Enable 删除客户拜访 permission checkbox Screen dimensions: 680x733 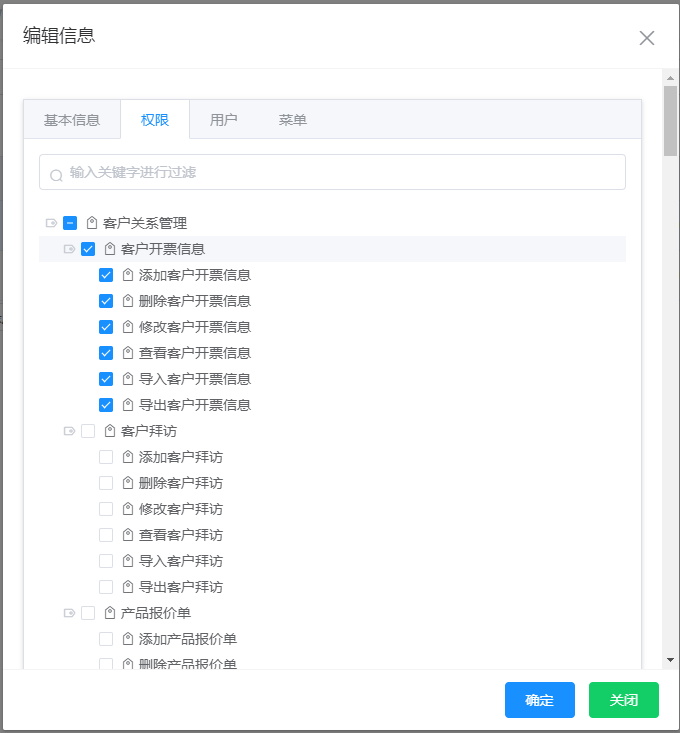point(106,482)
